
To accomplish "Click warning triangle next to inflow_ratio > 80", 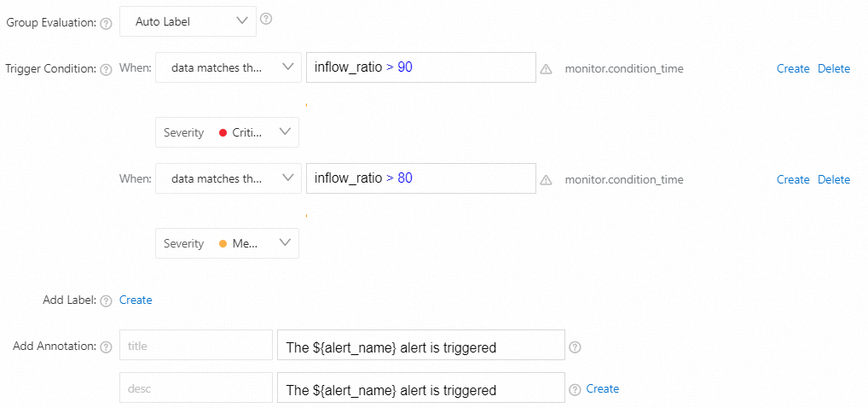I will 546,180.
